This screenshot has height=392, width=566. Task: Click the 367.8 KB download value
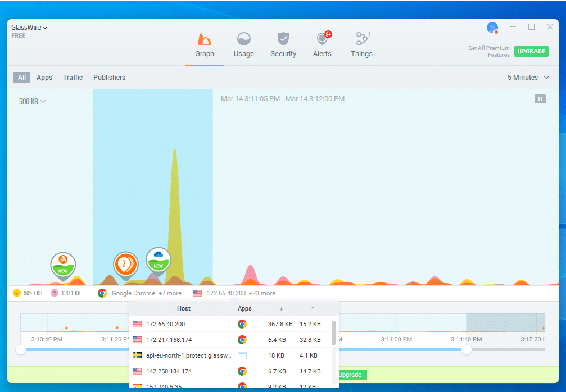pyautogui.click(x=280, y=324)
